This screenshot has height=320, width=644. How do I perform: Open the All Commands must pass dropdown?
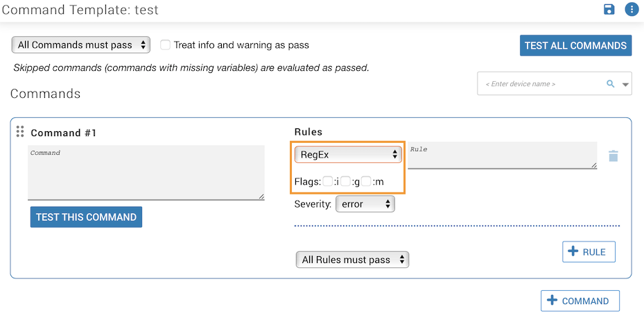tap(81, 45)
